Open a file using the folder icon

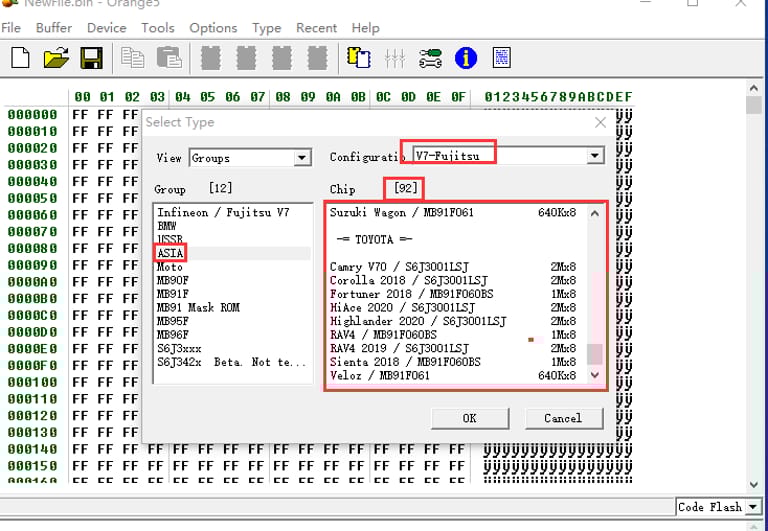55,58
